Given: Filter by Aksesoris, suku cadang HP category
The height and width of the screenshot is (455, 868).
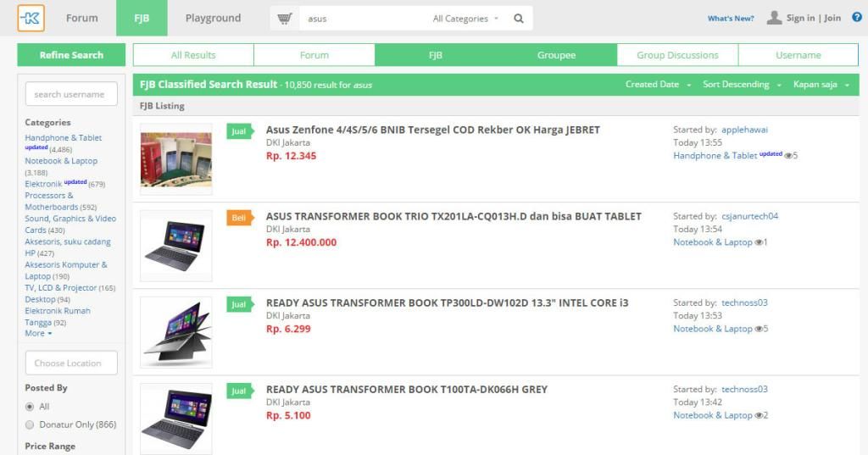Looking at the screenshot, I should [x=68, y=247].
